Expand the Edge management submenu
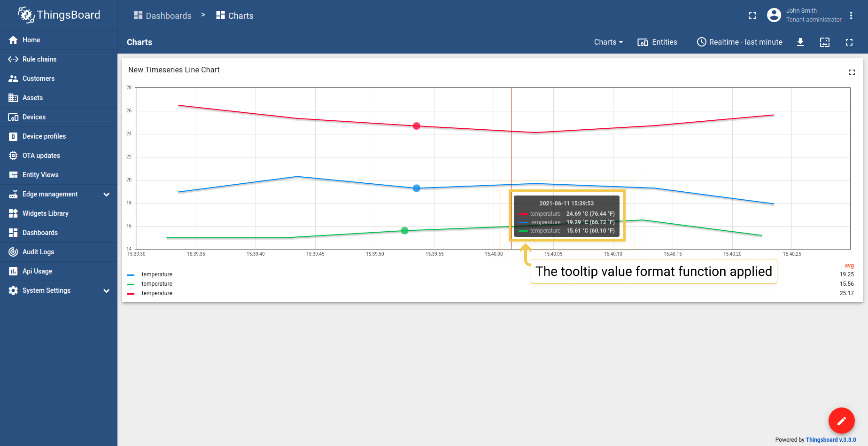The height and width of the screenshot is (446, 868). [x=107, y=194]
